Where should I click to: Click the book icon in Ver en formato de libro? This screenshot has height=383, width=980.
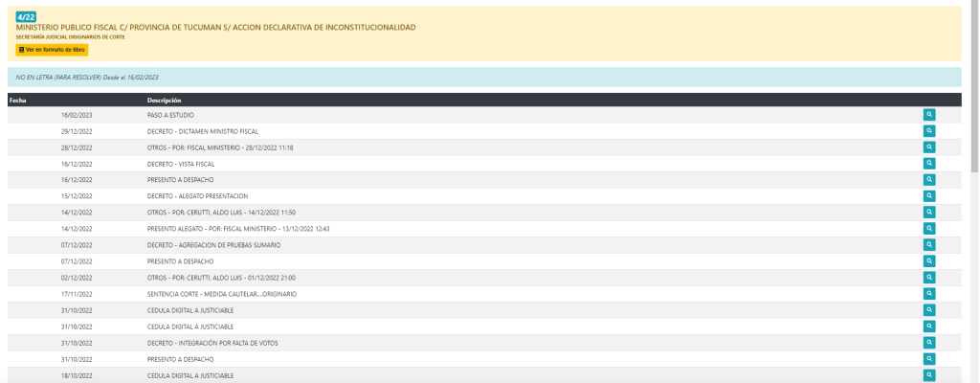coord(22,49)
